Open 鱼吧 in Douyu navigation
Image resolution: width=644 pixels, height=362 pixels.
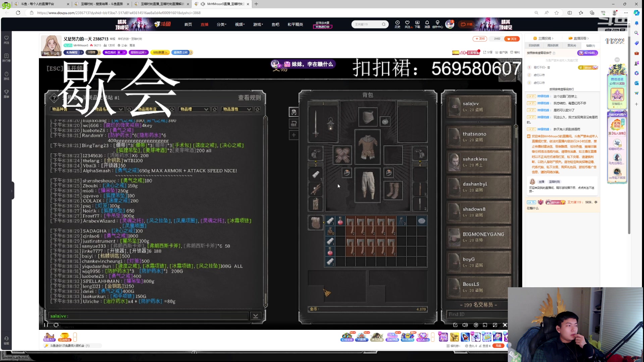[275, 24]
